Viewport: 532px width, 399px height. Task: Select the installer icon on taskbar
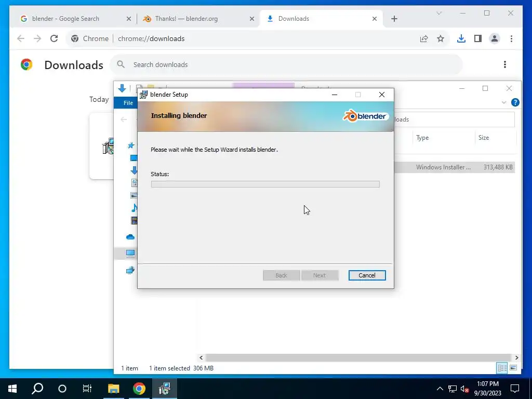[x=165, y=389]
